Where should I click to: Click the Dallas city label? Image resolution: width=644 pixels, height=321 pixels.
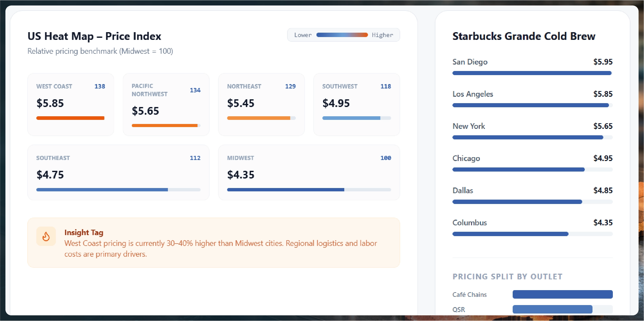[x=463, y=191]
